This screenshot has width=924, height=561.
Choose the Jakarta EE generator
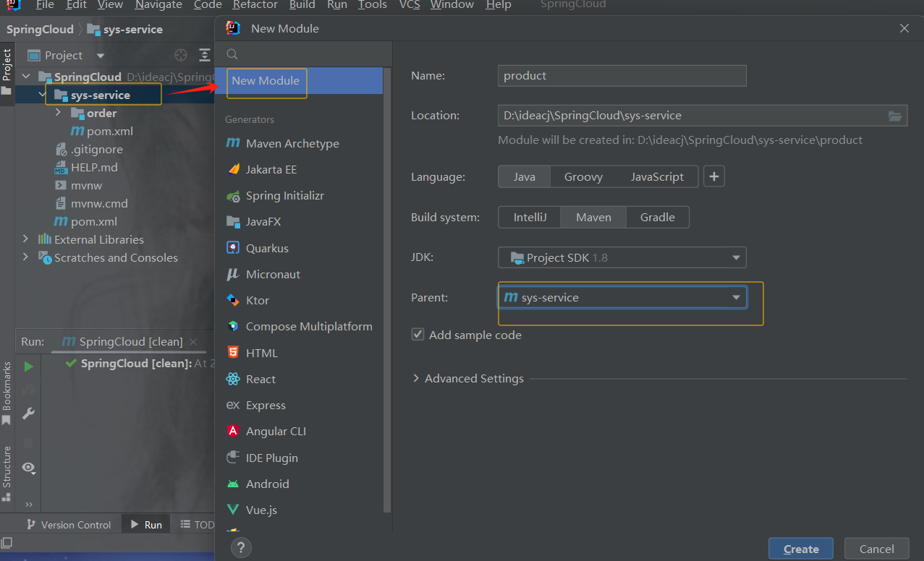pyautogui.click(x=262, y=169)
